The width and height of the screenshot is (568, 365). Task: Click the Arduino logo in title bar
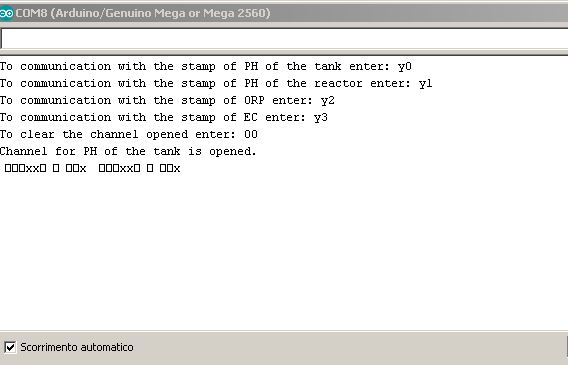coord(6,13)
